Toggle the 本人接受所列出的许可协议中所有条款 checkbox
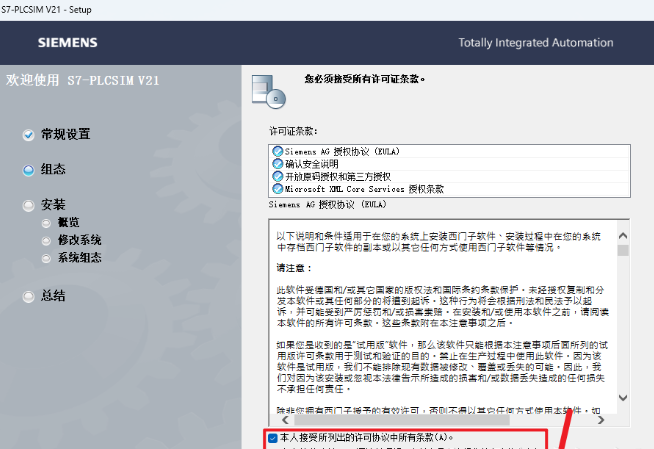Screen dimensions: 654x449 [x=273, y=437]
